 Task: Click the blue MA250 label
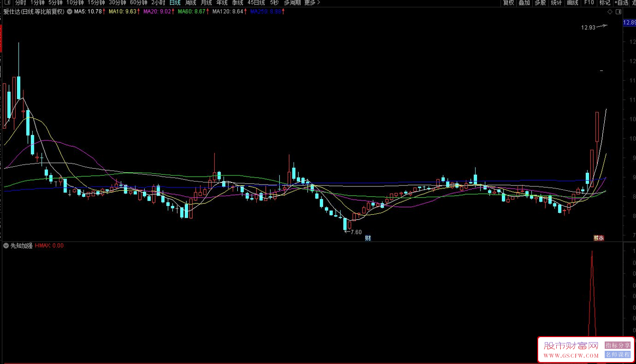tap(266, 11)
